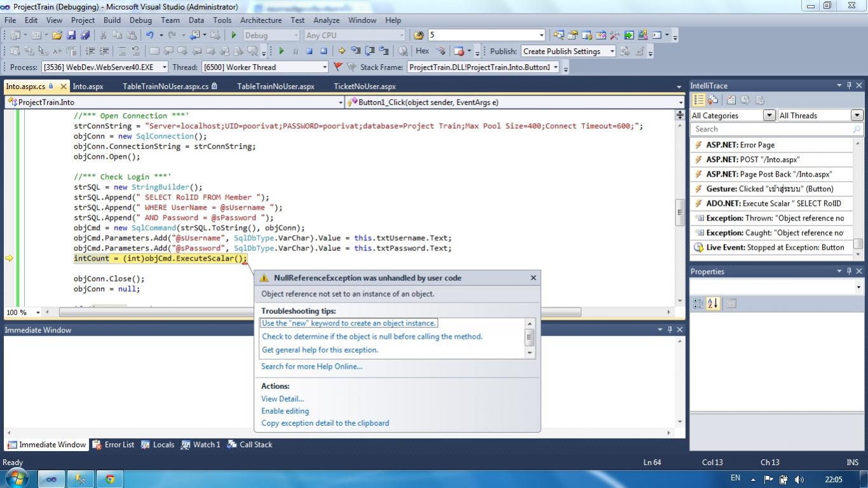This screenshot has width=868, height=488.
Task: Select ASP.NET: Error Page event
Action: (x=771, y=145)
